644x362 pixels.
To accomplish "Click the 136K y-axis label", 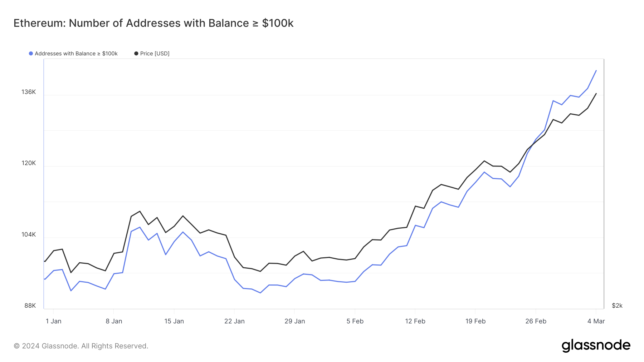I will (x=29, y=92).
